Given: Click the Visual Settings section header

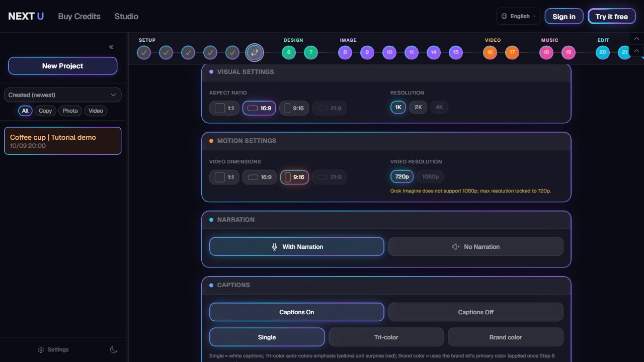Looking at the screenshot, I should pos(386,72).
